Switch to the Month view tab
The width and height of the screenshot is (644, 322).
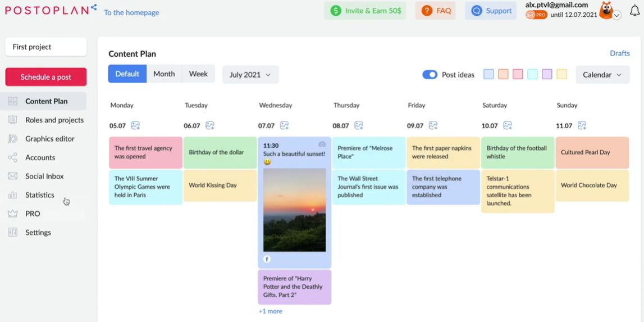(x=164, y=74)
